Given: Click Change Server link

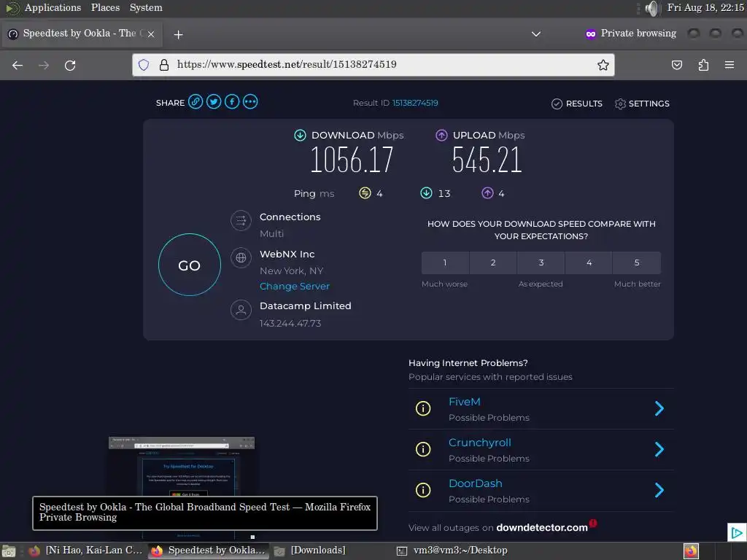Looking at the screenshot, I should tap(295, 286).
